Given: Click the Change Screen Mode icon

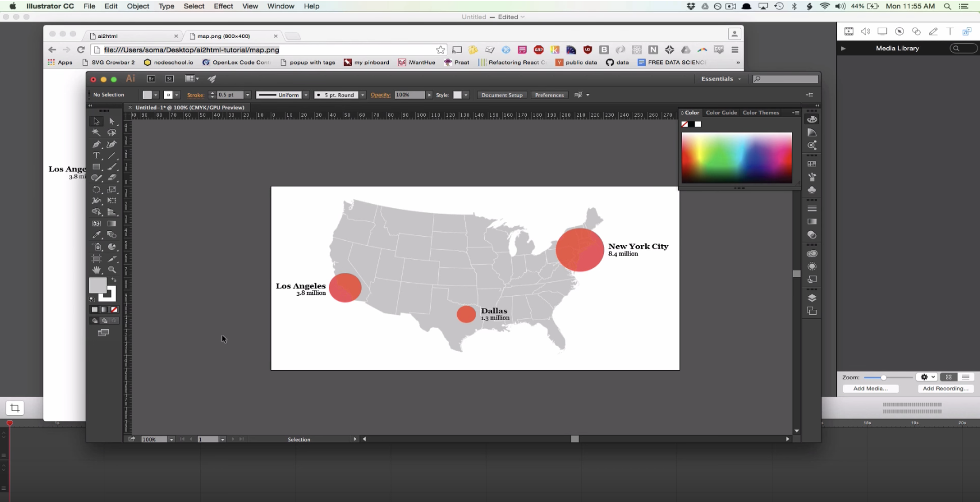Looking at the screenshot, I should click(104, 333).
